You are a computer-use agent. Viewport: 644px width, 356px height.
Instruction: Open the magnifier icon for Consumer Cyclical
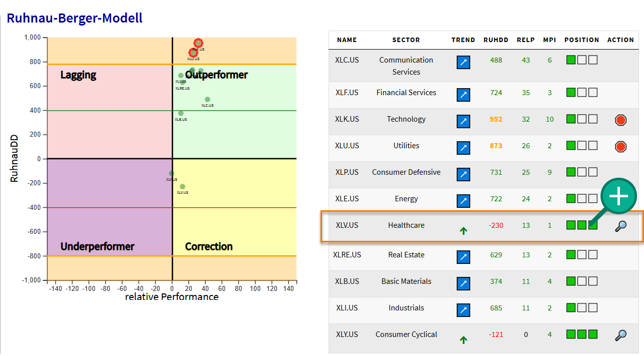(620, 335)
